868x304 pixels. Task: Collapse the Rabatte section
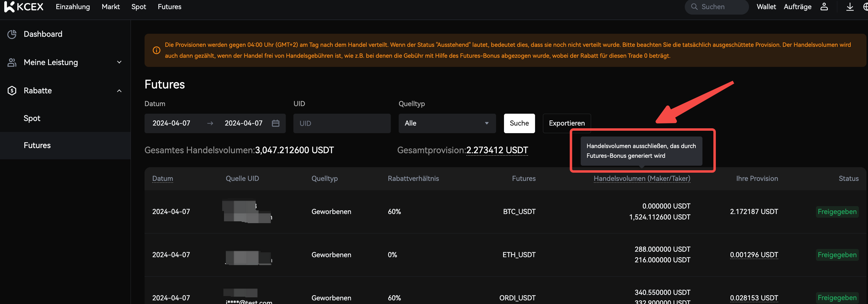pos(119,91)
